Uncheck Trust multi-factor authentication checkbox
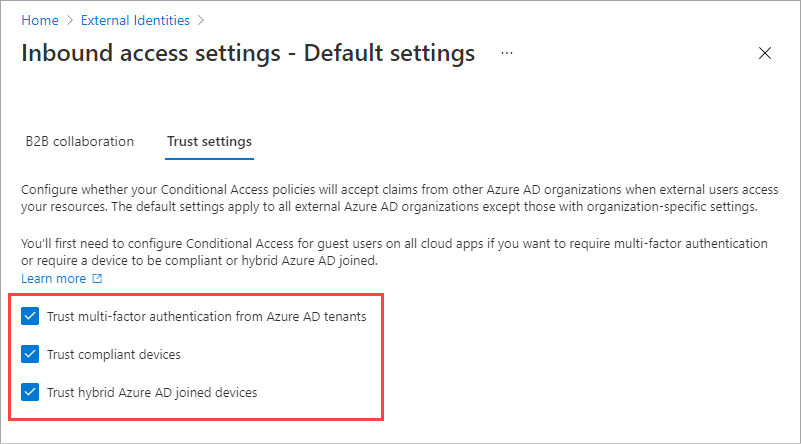Viewport: 801px width, 444px height. click(x=30, y=317)
